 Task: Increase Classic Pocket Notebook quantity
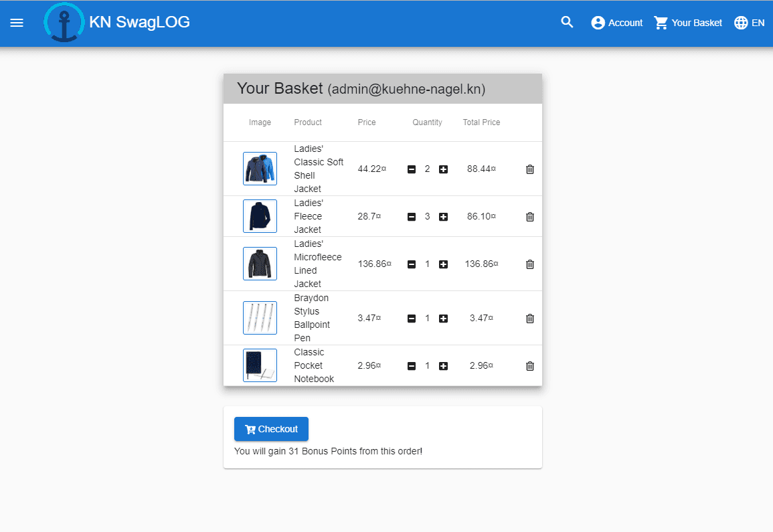443,366
